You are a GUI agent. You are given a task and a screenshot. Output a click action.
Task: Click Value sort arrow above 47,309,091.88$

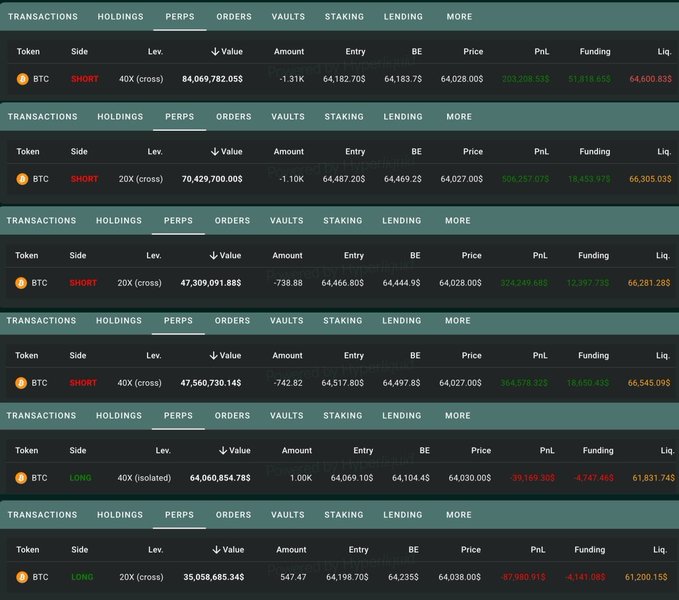(x=213, y=255)
